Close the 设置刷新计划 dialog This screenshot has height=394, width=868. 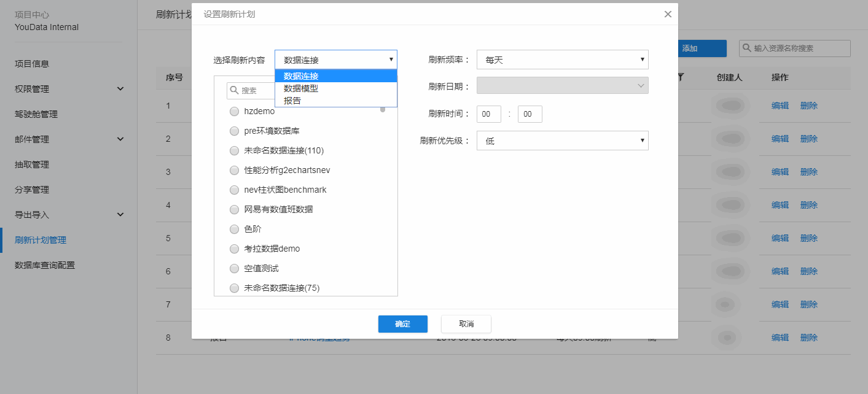(x=668, y=14)
